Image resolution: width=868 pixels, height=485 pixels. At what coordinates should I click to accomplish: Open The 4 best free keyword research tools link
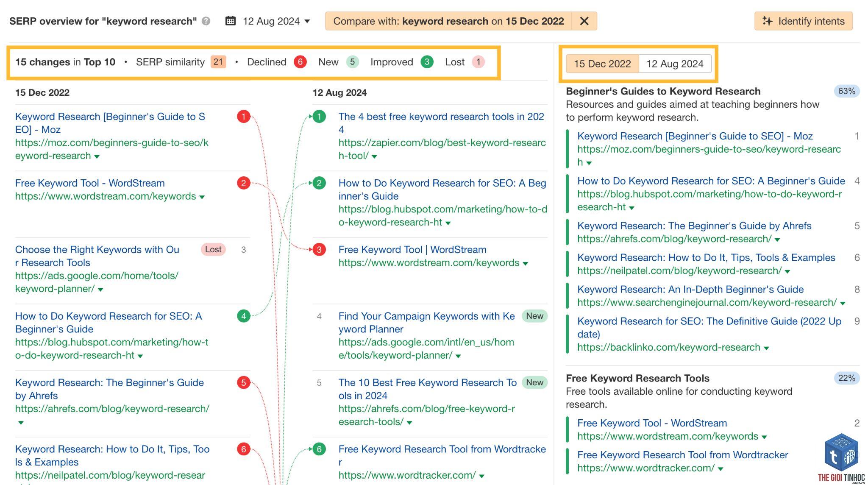coord(441,123)
